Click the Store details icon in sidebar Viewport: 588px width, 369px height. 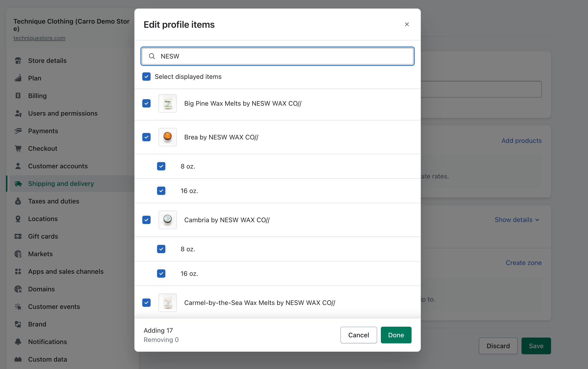tap(18, 61)
